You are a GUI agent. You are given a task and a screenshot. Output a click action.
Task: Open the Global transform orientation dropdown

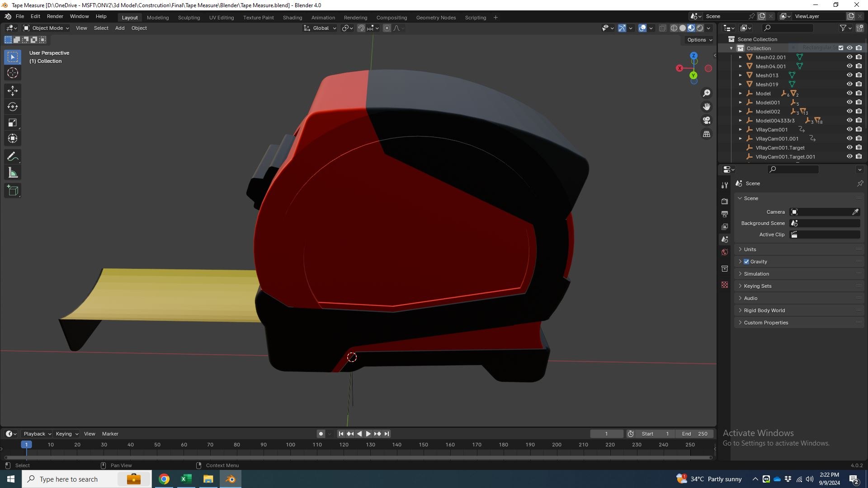pyautogui.click(x=320, y=28)
